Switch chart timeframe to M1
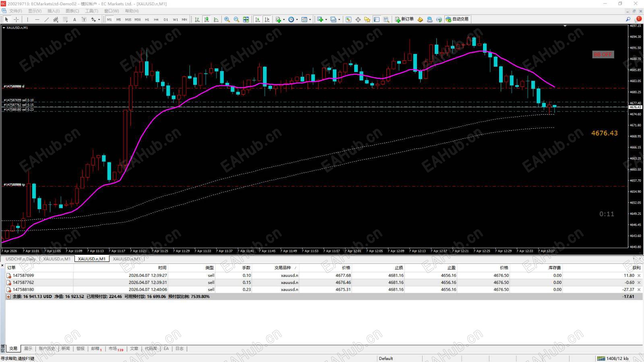The height and width of the screenshot is (362, 644). pos(109,19)
